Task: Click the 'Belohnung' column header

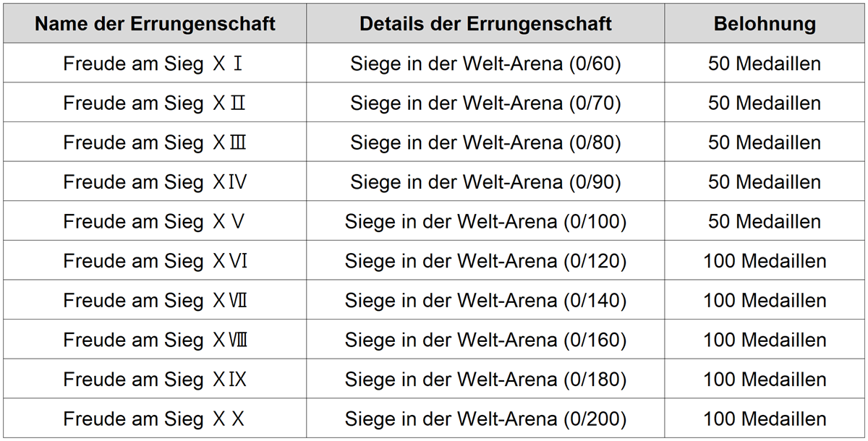Action: coord(765,24)
